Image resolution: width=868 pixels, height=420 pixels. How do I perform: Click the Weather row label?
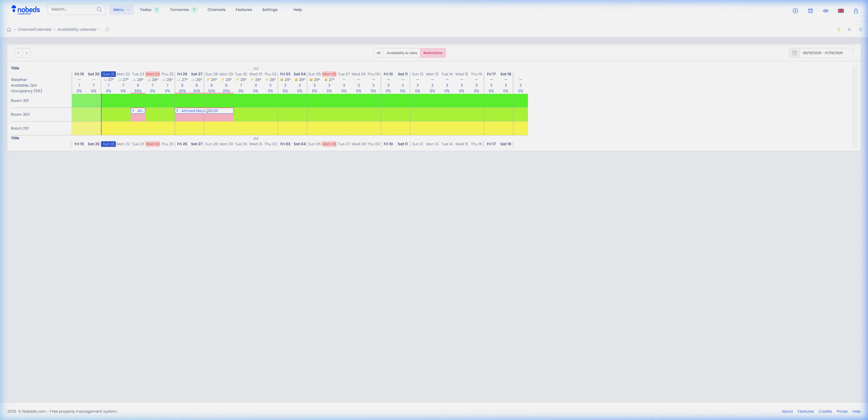19,80
